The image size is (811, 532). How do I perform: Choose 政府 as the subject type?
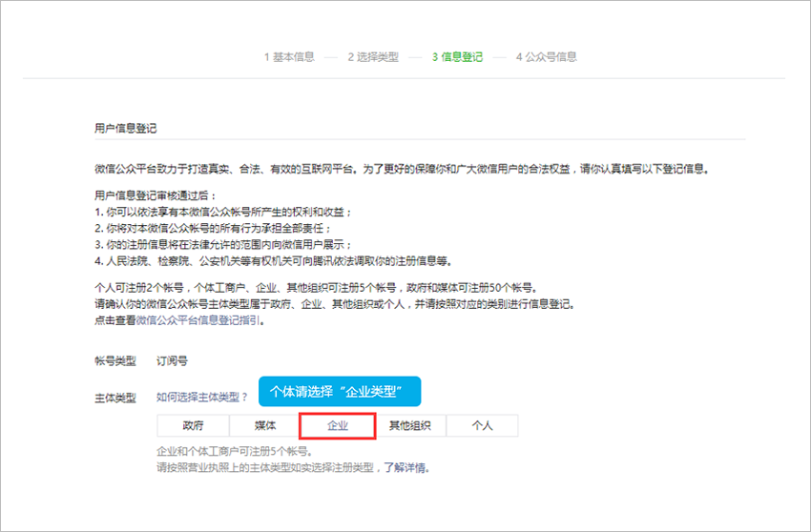pos(193,426)
